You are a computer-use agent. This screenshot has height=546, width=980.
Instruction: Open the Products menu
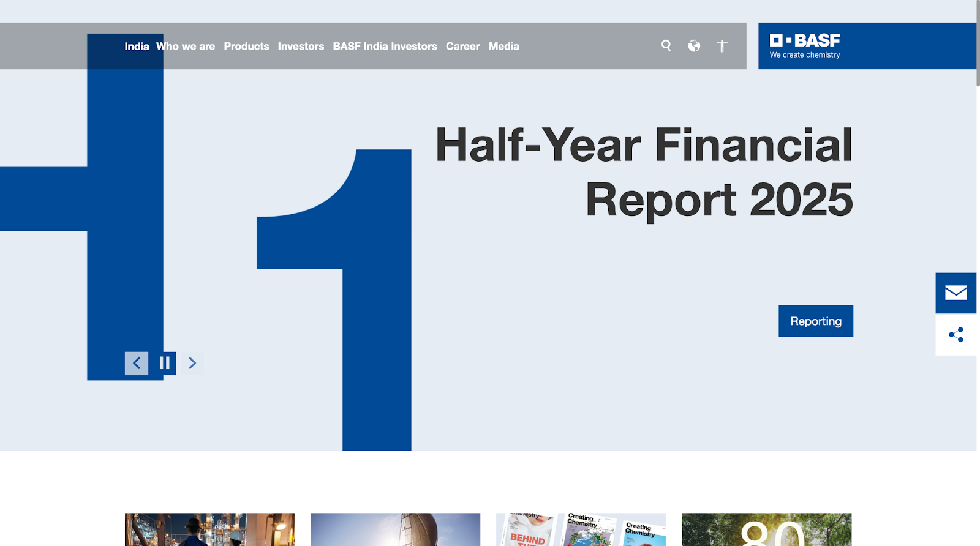246,47
